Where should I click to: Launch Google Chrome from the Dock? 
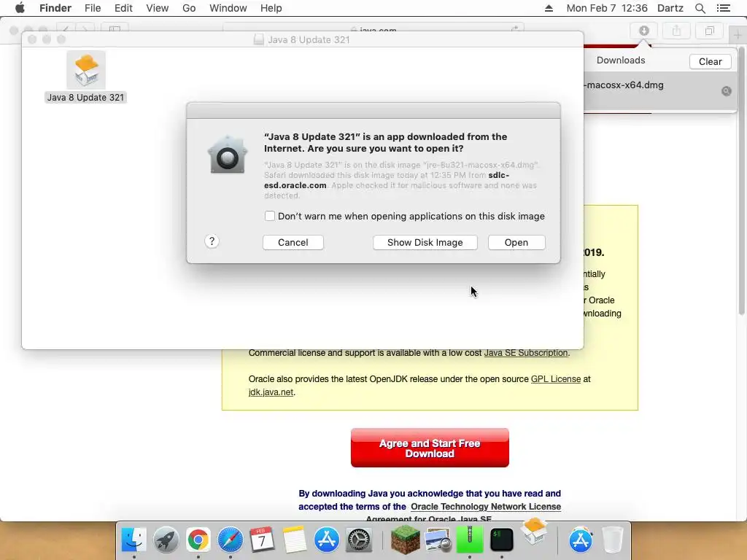198,540
